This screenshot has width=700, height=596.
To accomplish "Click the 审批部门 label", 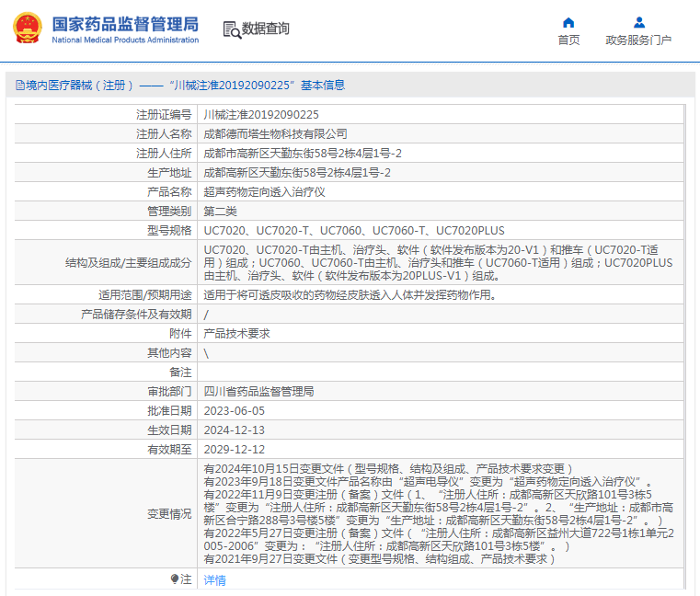I will tap(169, 392).
